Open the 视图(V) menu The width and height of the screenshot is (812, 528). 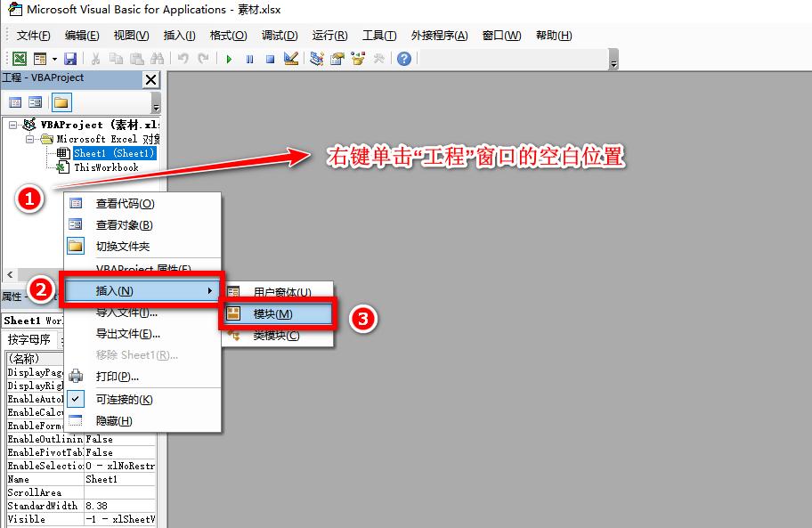click(x=131, y=36)
